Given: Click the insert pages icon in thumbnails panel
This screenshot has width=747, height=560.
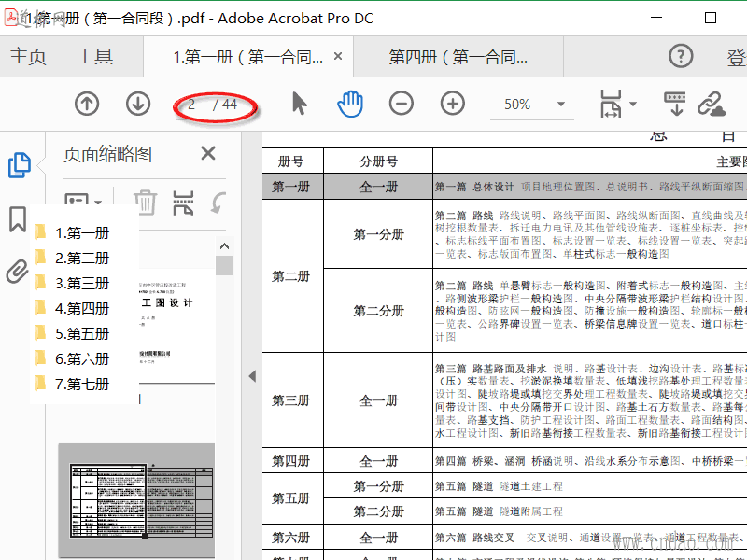Looking at the screenshot, I should click(183, 203).
